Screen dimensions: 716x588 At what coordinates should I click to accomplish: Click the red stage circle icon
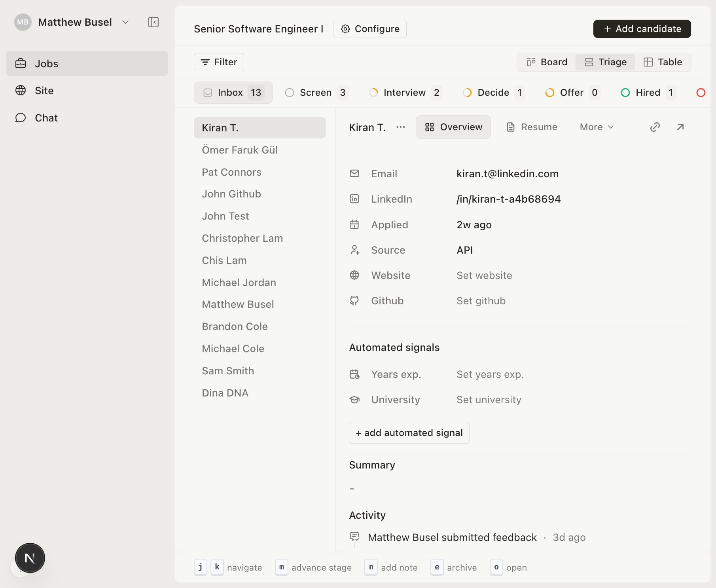pyautogui.click(x=701, y=93)
